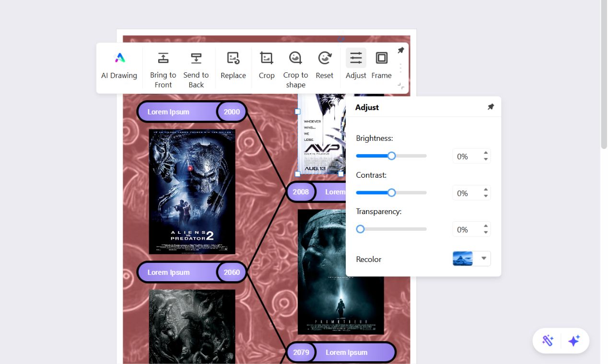Collapse the floating toolbar with corner arrows
The height and width of the screenshot is (364, 608).
point(401,86)
